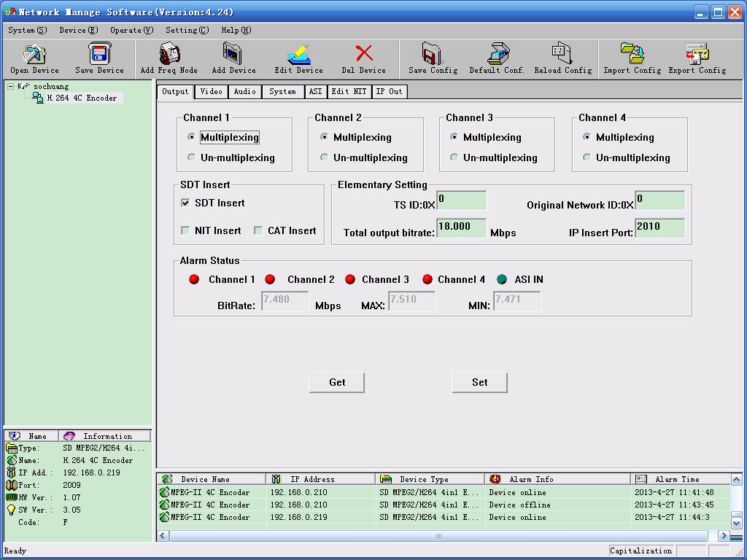Click the Channel 3 red alarm indicator
The image size is (747, 560).
[x=350, y=279]
